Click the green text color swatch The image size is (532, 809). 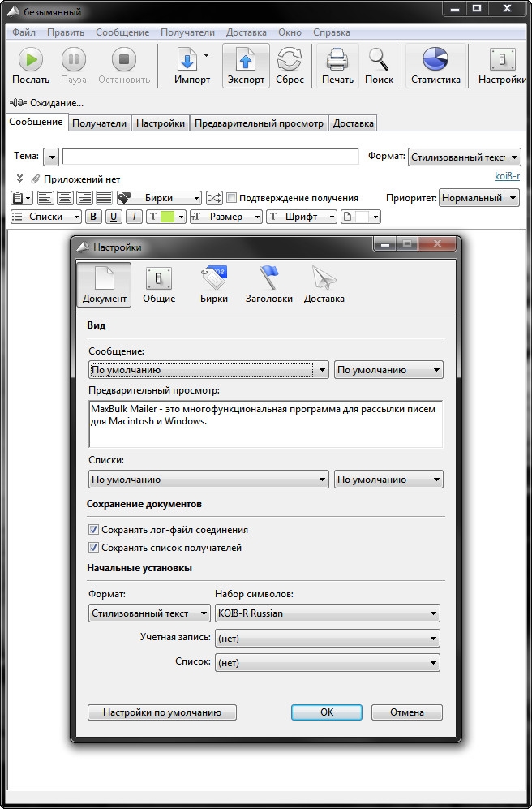point(169,217)
